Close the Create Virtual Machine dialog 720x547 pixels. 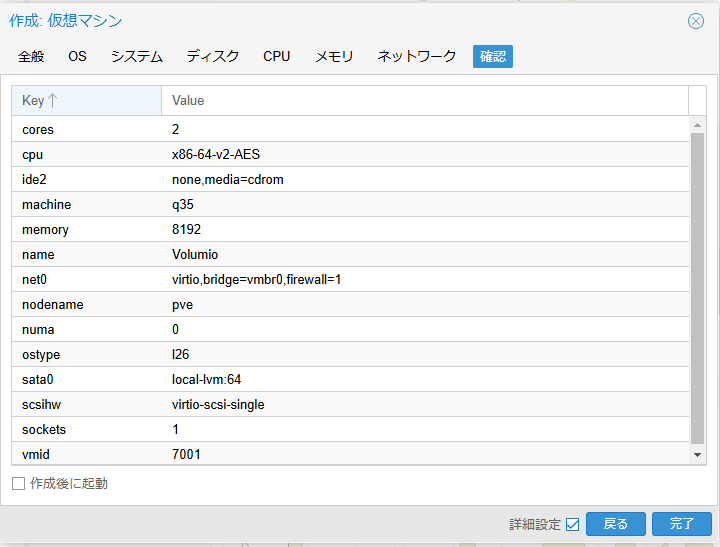(696, 21)
